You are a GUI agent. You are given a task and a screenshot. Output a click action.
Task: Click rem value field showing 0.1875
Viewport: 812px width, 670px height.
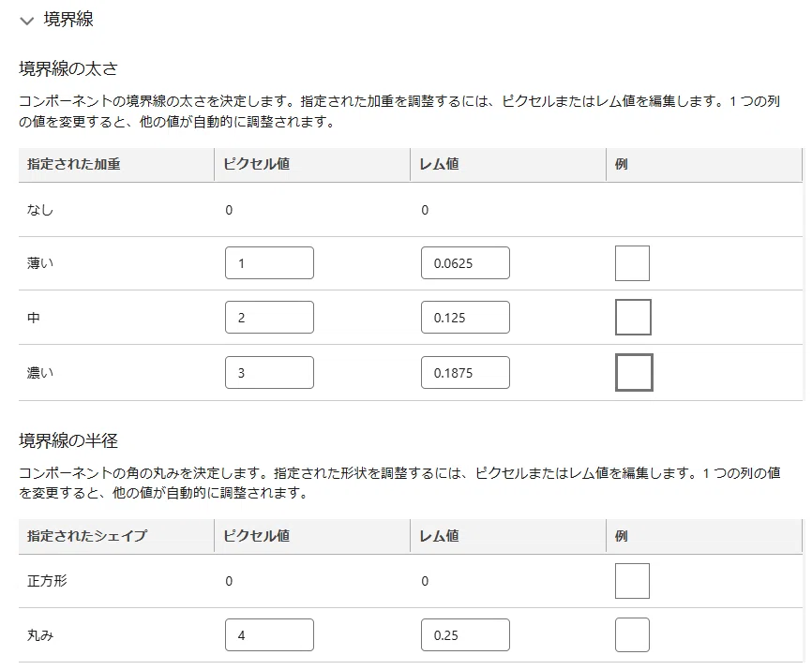(465, 373)
